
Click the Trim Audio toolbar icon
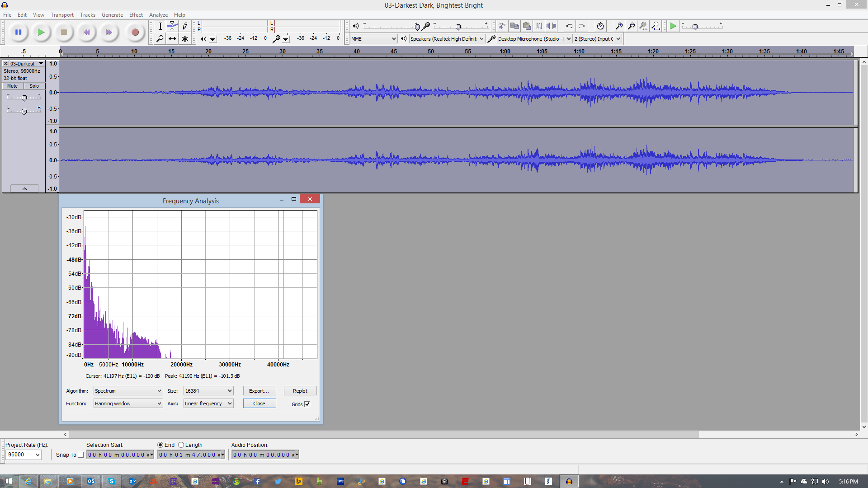539,26
